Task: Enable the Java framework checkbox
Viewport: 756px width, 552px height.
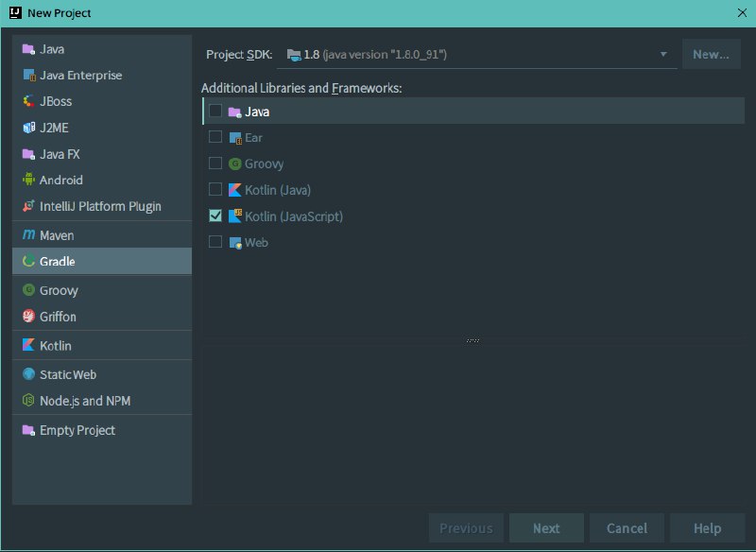Action: pos(215,111)
